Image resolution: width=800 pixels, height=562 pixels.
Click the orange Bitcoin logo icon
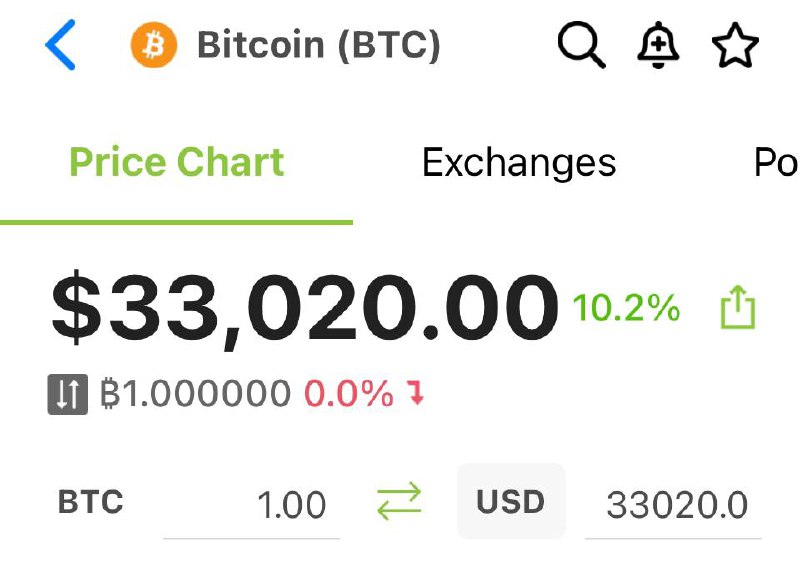(153, 46)
